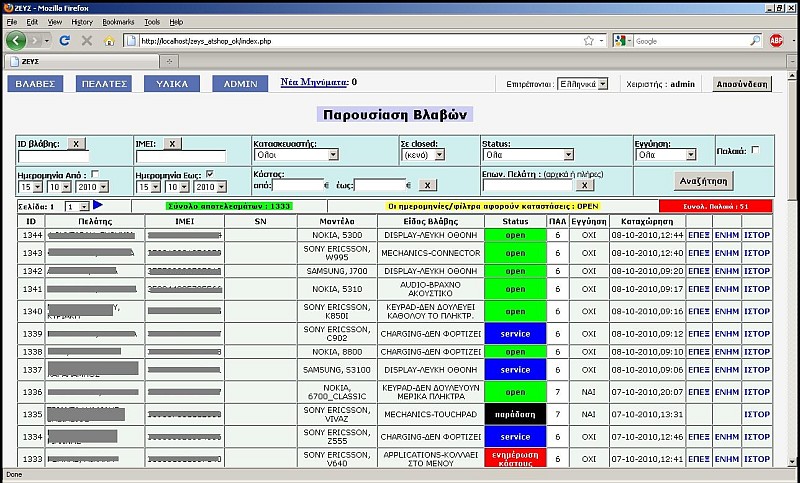Click the ID βλάβης input field
This screenshot has width=800, height=483.
point(54,157)
